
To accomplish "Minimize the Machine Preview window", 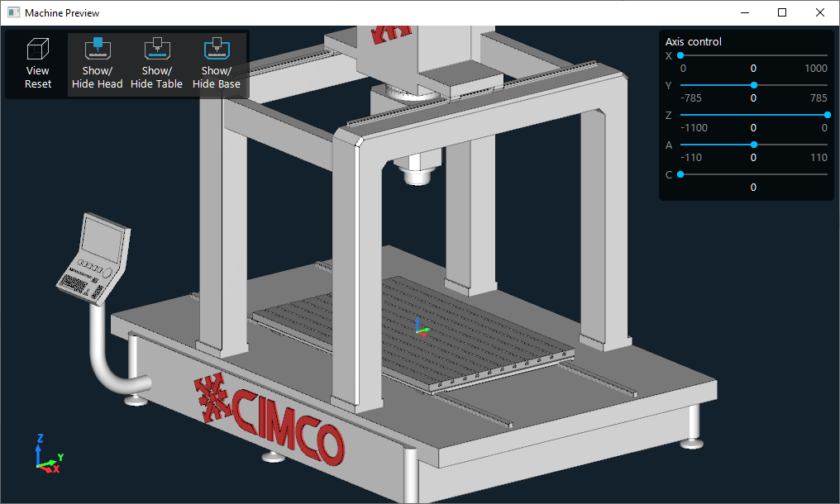I will pyautogui.click(x=745, y=13).
